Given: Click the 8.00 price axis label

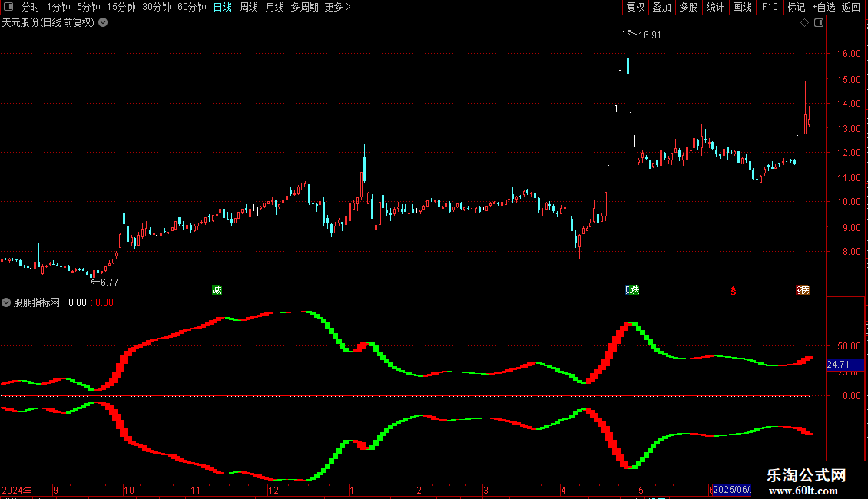Looking at the screenshot, I should (851, 252).
